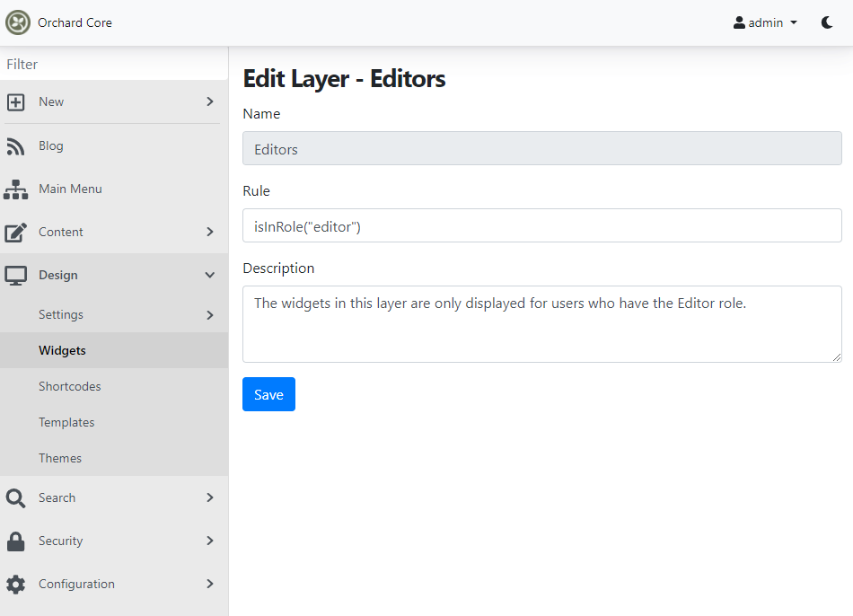Screen dimensions: 853x616
Task: Click the Configuration gear icon
Action: click(16, 585)
